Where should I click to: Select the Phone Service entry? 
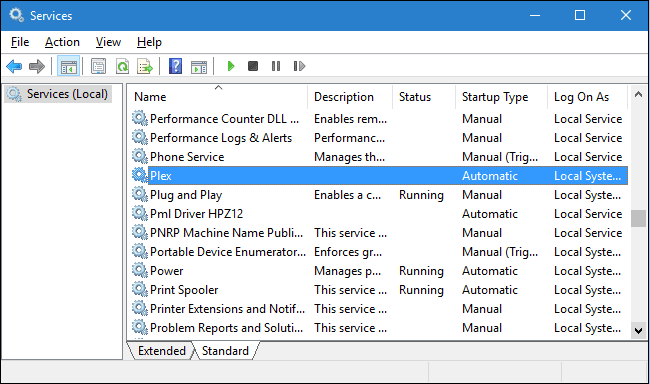click(187, 157)
